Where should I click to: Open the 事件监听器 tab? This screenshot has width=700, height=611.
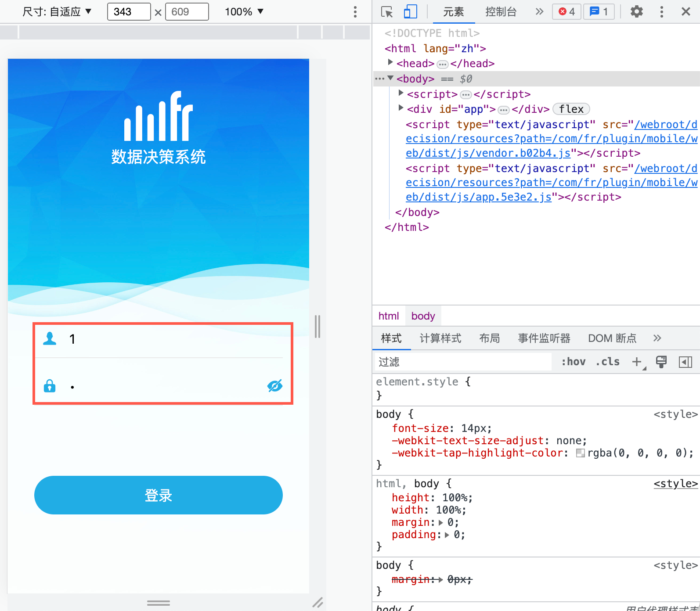click(x=544, y=338)
